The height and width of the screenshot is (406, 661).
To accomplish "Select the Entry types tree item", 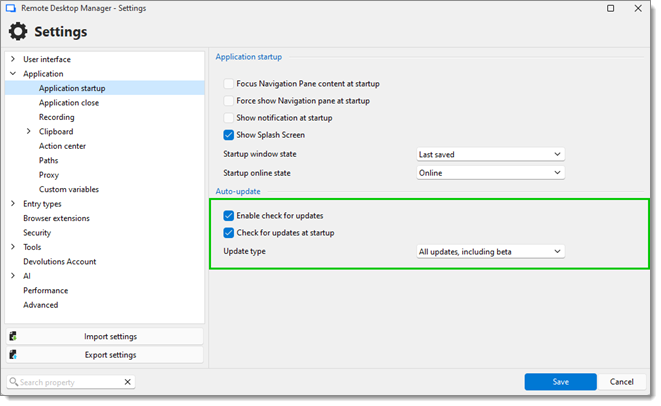I will click(x=42, y=204).
